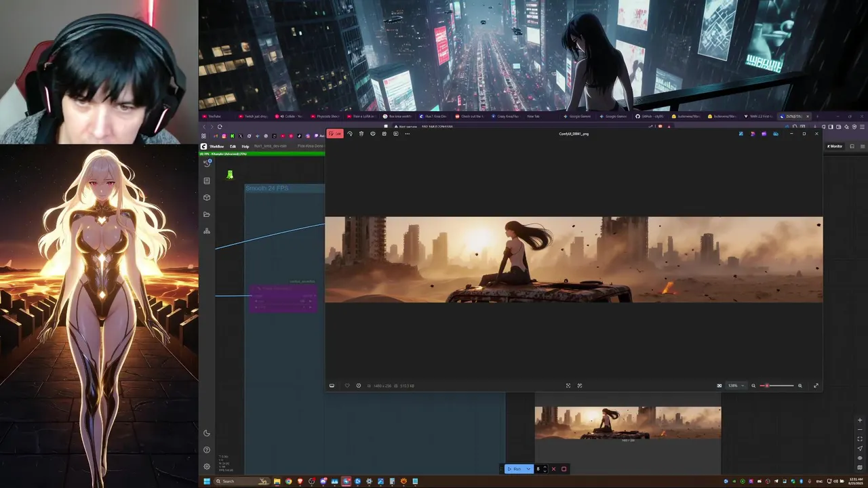Rotate the image in Photos viewer
The width and height of the screenshot is (868, 488).
pos(350,134)
